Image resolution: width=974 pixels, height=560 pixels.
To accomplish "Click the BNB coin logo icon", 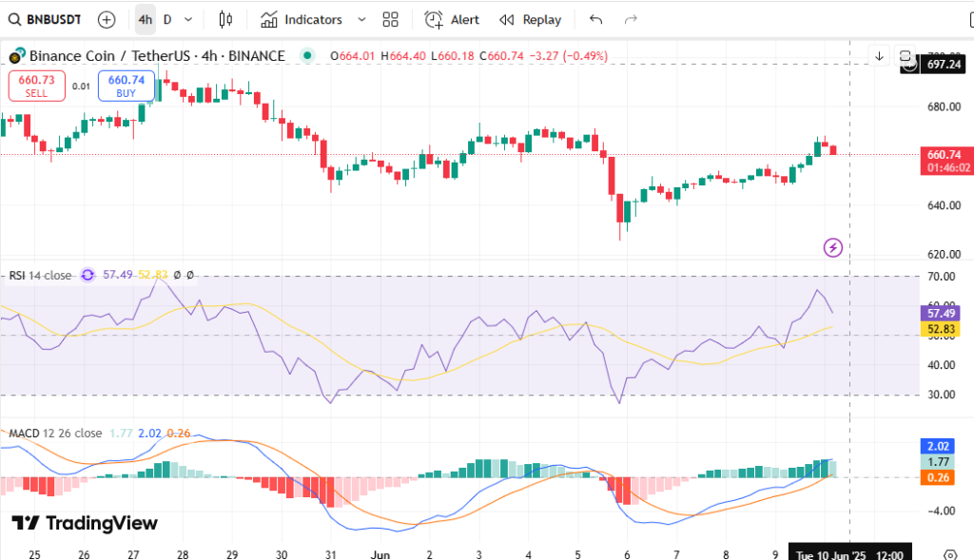I will coord(17,56).
